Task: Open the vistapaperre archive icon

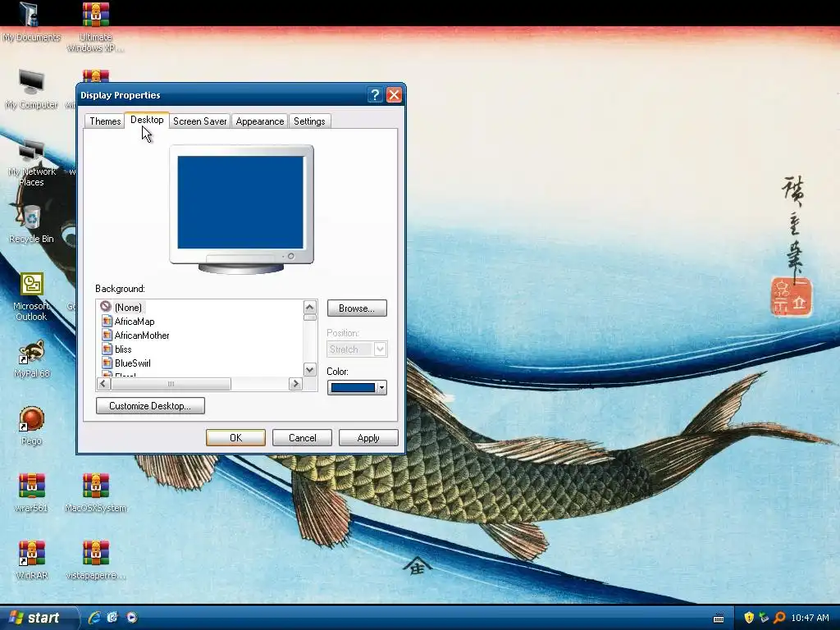Action: pyautogui.click(x=95, y=560)
